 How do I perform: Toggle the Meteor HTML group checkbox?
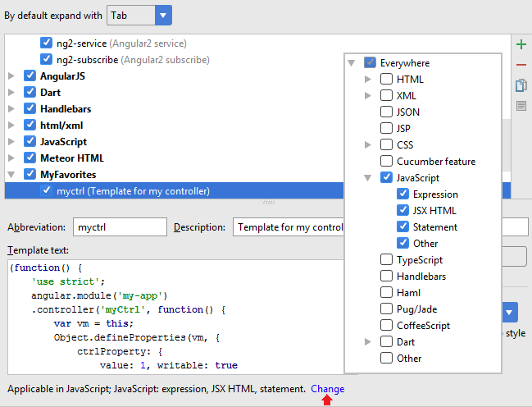[30, 158]
